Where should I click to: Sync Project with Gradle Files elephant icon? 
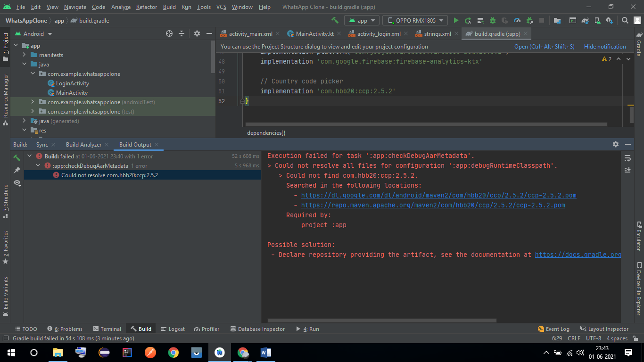[x=585, y=20]
